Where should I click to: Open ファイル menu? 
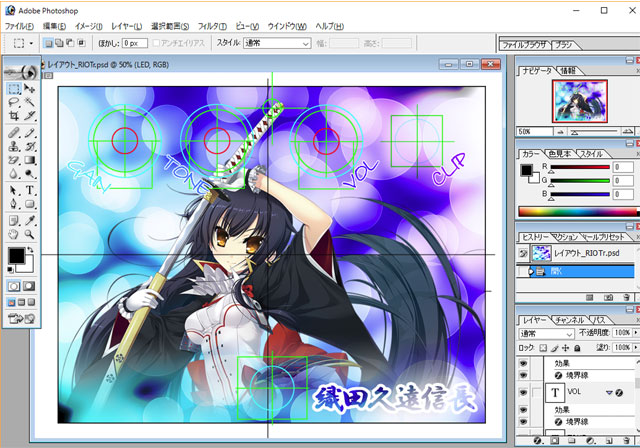(19, 27)
